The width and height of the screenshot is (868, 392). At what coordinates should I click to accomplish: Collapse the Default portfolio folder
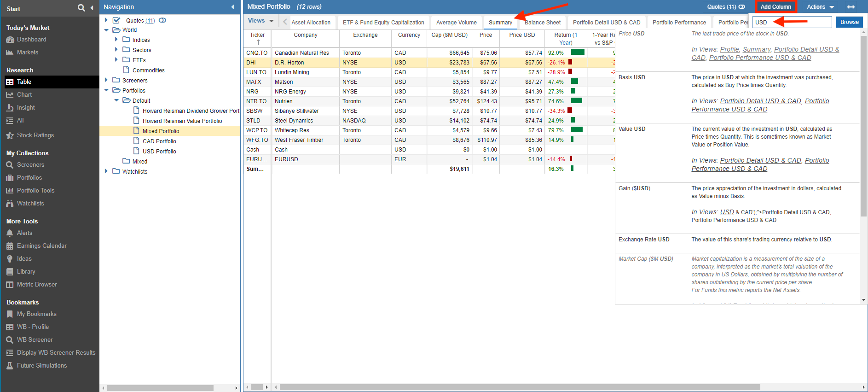116,100
